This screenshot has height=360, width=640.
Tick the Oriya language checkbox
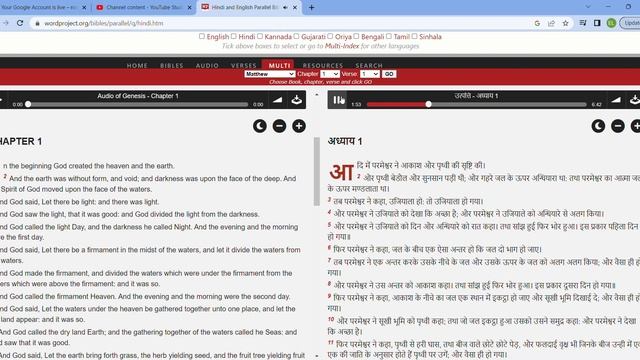tap(330, 36)
